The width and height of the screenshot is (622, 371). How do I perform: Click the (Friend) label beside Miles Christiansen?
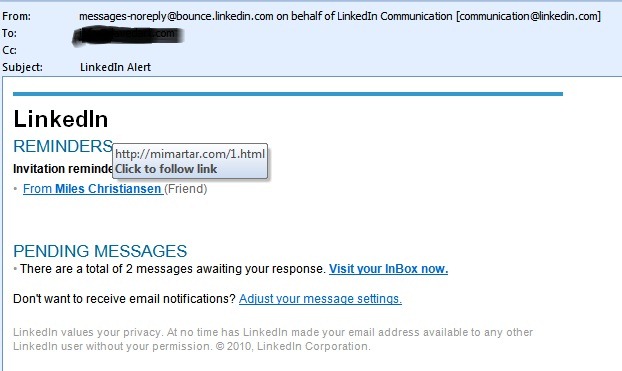point(186,189)
